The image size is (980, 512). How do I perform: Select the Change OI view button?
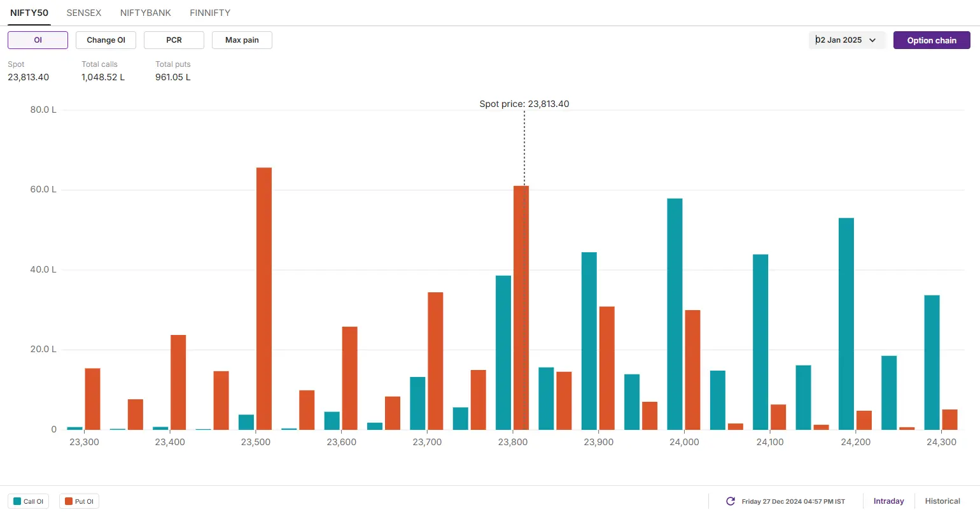click(106, 40)
